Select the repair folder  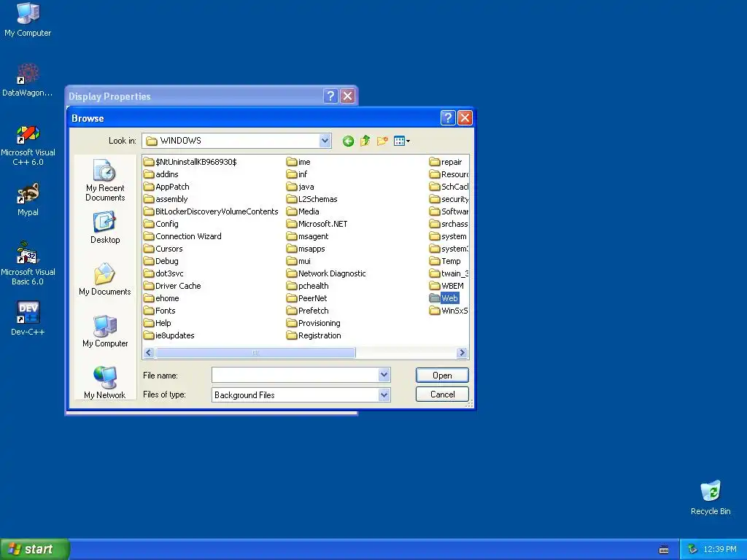click(x=446, y=162)
